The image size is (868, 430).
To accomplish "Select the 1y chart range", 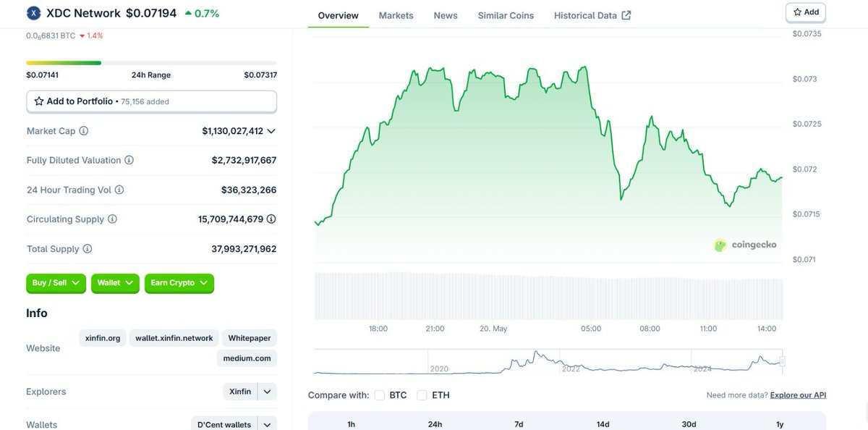I will point(780,423).
